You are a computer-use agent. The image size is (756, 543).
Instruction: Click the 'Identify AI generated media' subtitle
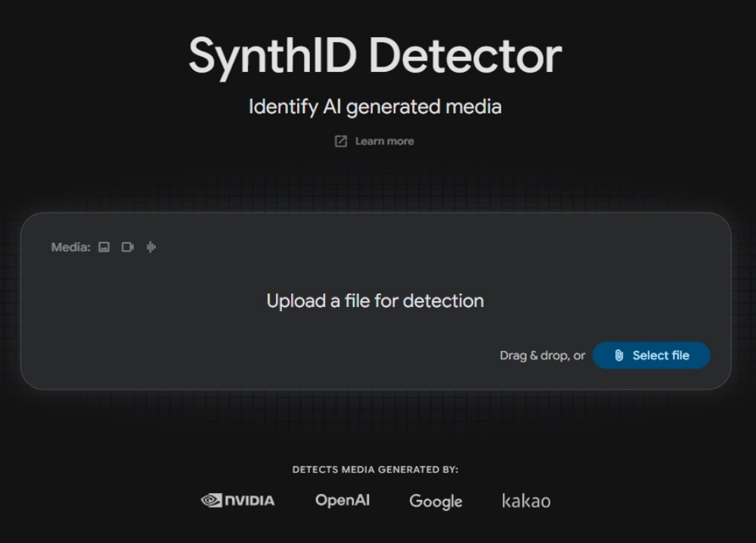point(375,107)
